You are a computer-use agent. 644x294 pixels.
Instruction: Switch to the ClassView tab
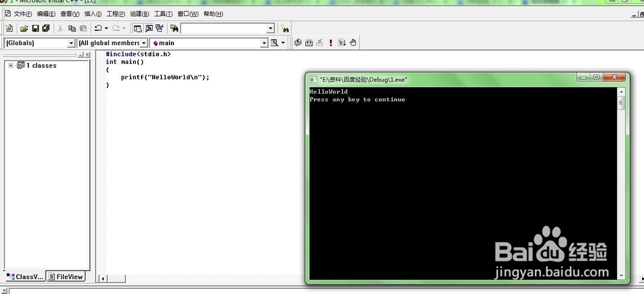24,277
